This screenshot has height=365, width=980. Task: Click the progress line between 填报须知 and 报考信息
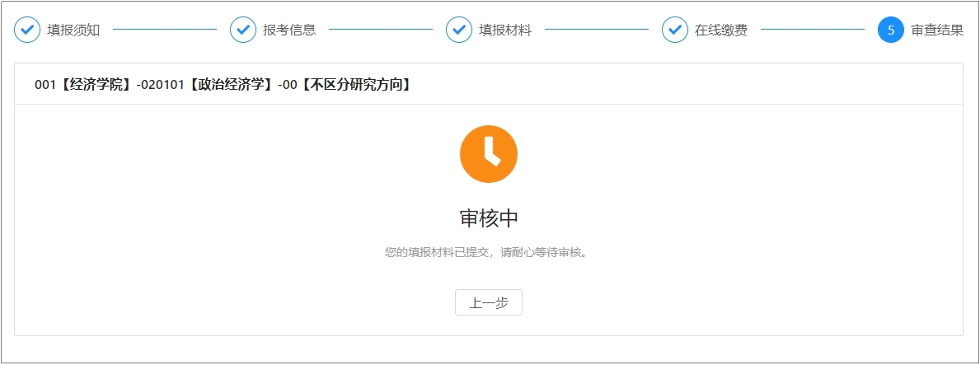click(x=165, y=30)
